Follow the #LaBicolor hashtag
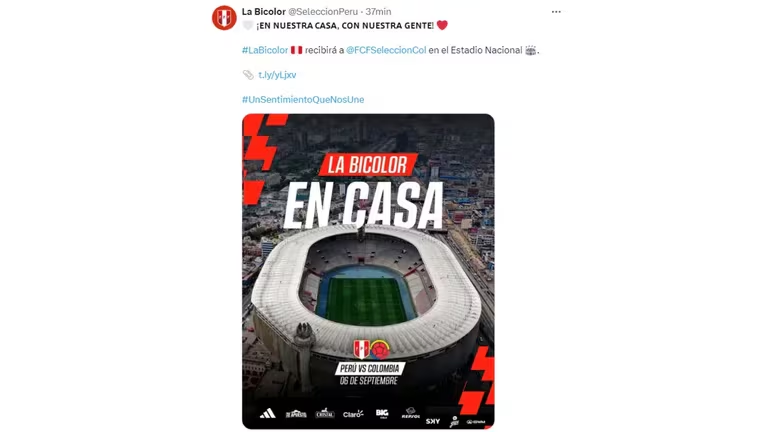Image resolution: width=768 pixels, height=432 pixels. pyautogui.click(x=265, y=50)
